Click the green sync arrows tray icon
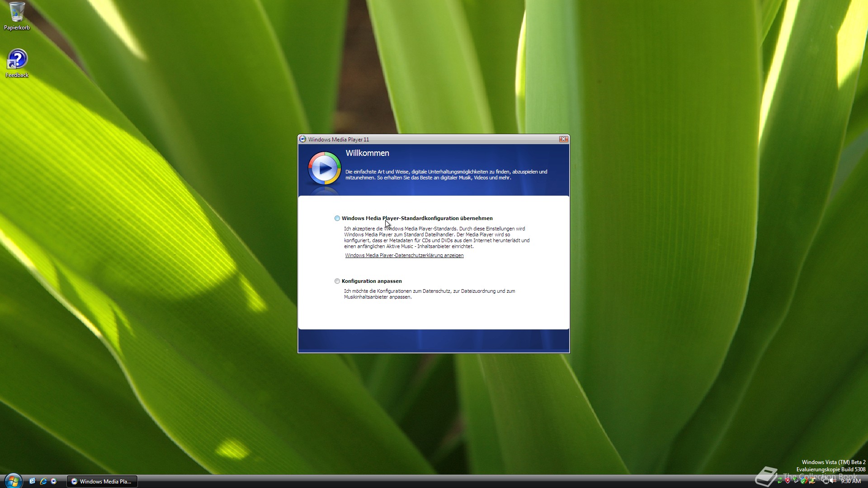 point(780,480)
